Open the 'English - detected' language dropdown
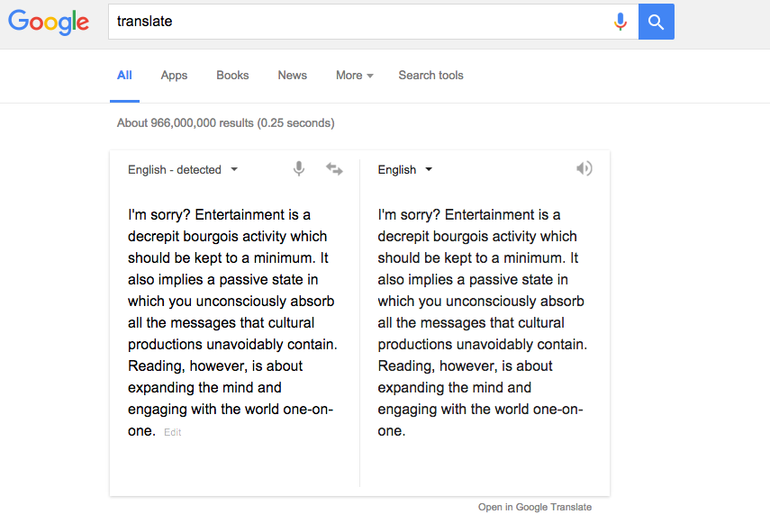The width and height of the screenshot is (770, 532). coord(183,169)
